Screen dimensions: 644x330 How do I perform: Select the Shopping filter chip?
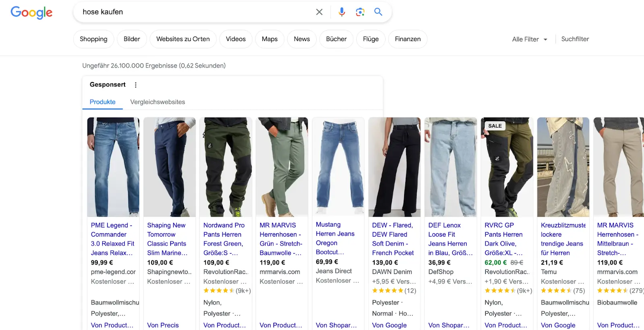[93, 39]
